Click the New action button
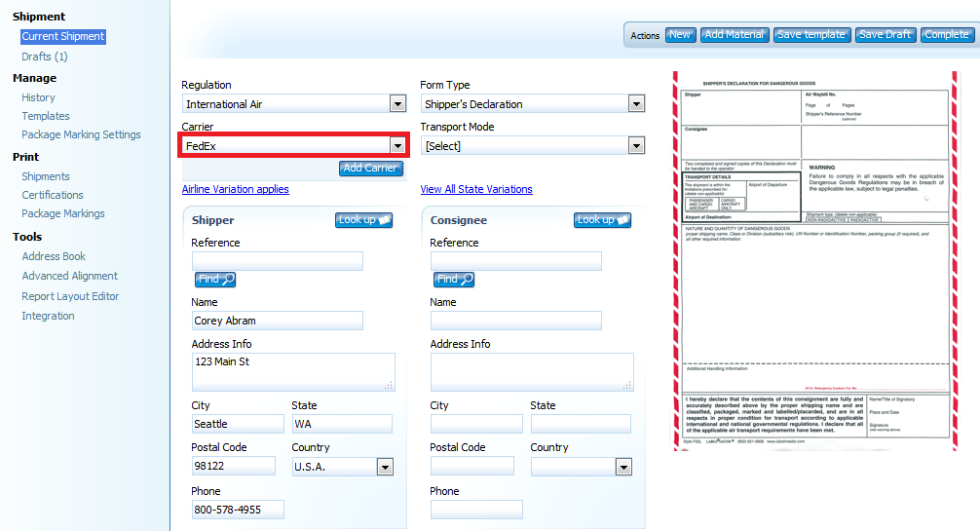The width and height of the screenshot is (980, 531). tap(680, 35)
